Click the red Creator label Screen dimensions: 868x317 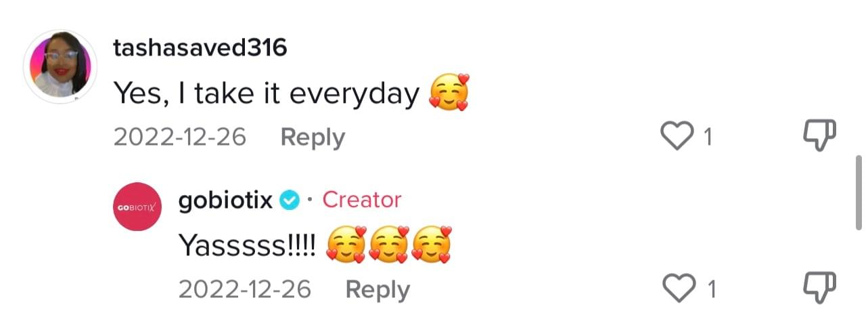(x=362, y=200)
